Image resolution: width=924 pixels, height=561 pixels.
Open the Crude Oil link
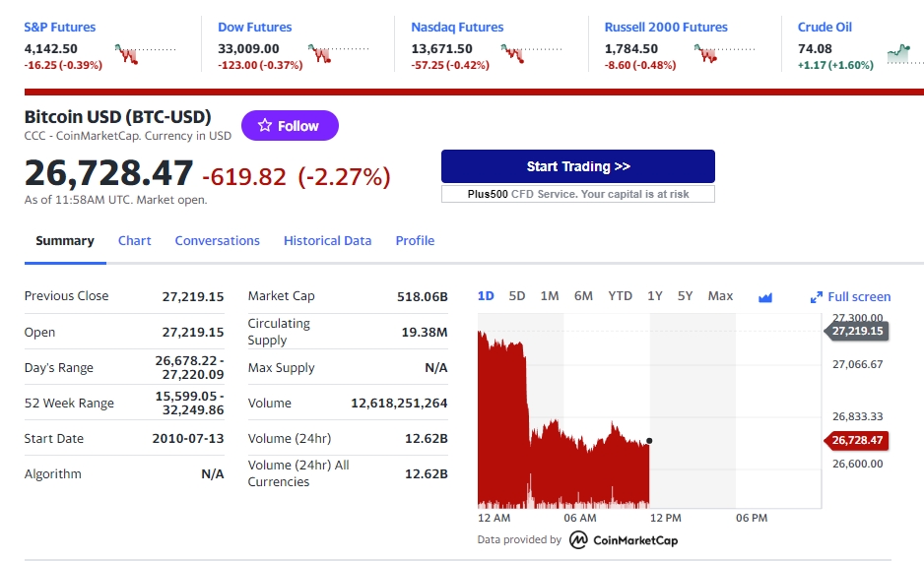click(x=825, y=28)
